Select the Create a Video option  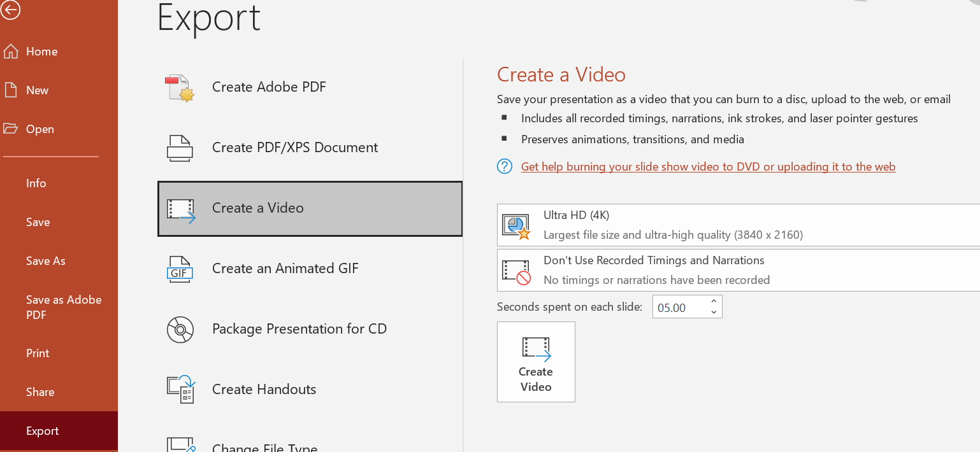310,209
